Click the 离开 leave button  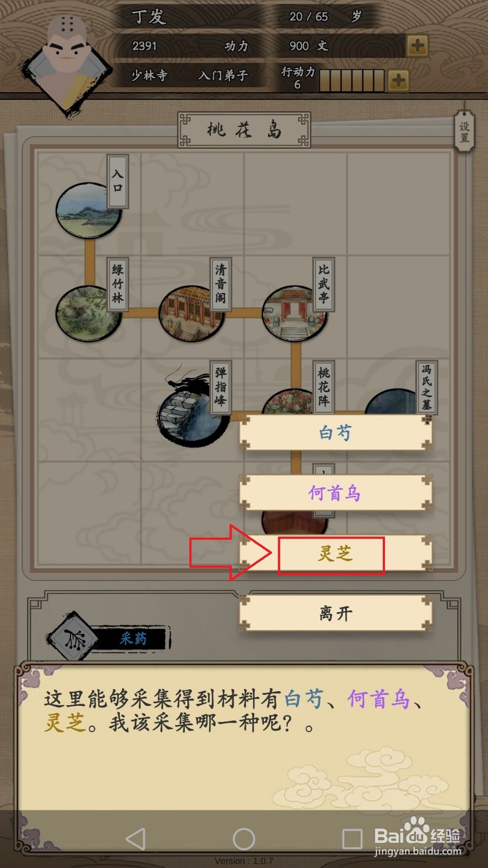click(335, 614)
